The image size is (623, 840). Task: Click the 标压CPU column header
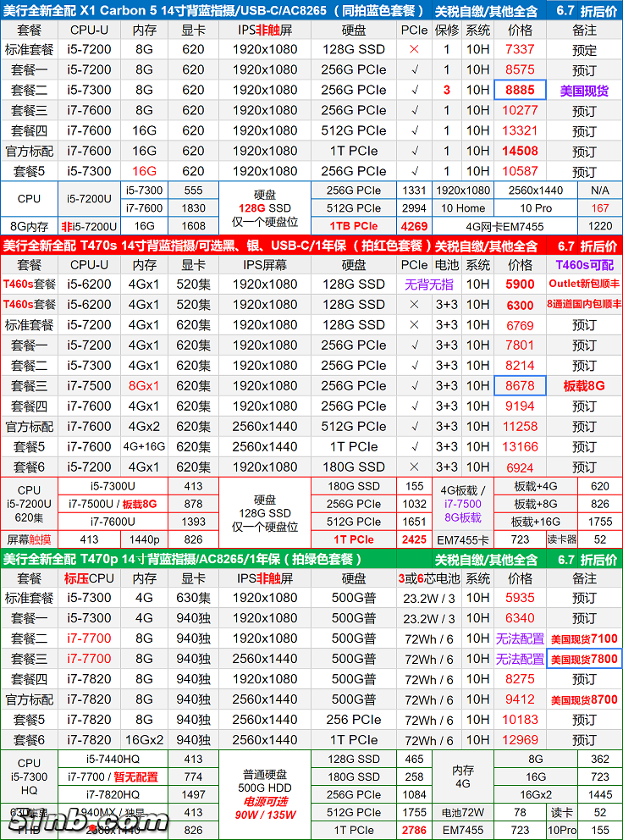(x=89, y=578)
